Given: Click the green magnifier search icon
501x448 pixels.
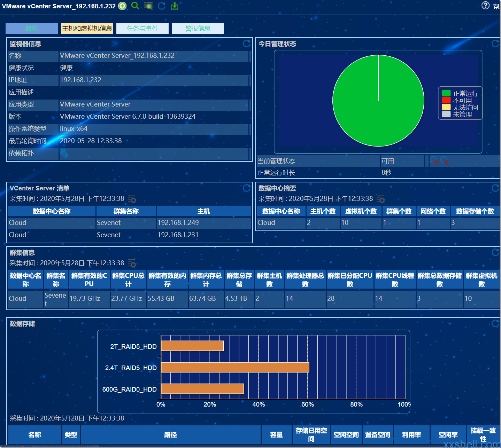Looking at the screenshot, I should pyautogui.click(x=135, y=6).
